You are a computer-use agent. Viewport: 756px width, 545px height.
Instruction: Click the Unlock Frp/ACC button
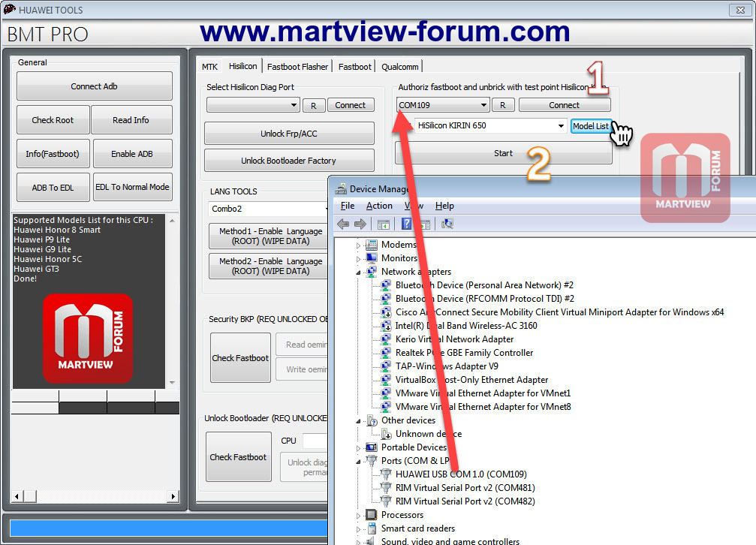(289, 134)
